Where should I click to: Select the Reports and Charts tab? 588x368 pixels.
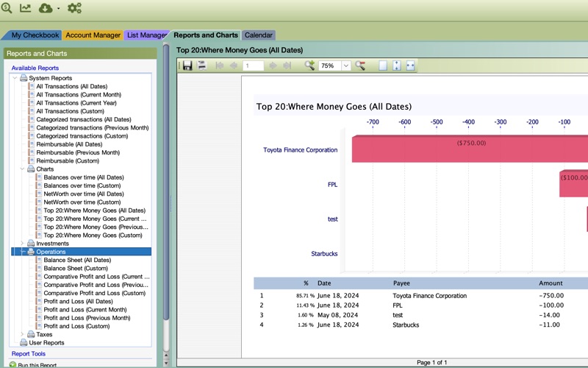(x=206, y=35)
